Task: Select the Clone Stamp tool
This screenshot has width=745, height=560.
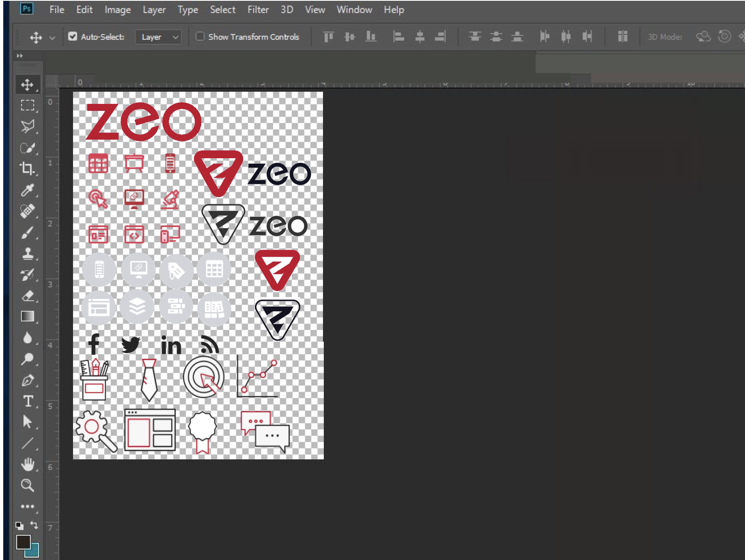Action: (27, 254)
